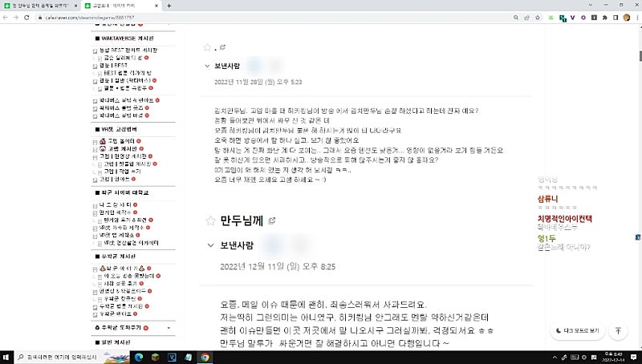642x364 pixels.
Task: Open the VR챗 맵 제작소 board
Action: pyautogui.click(x=116, y=235)
